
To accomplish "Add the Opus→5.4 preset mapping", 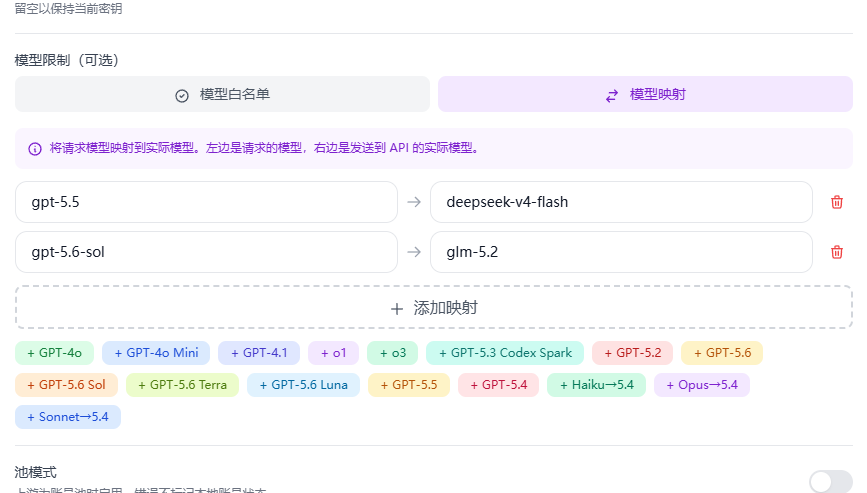I will click(x=702, y=385).
